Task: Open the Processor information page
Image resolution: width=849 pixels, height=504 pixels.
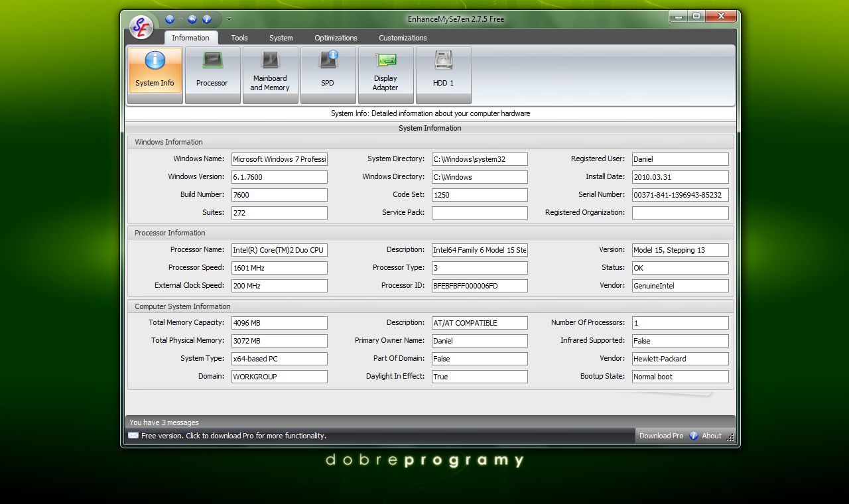Action: click(212, 75)
